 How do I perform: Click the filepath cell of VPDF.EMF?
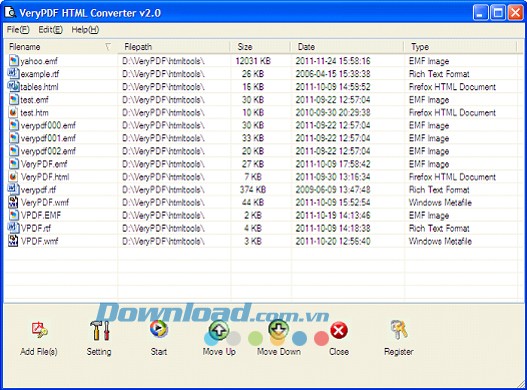[163, 215]
